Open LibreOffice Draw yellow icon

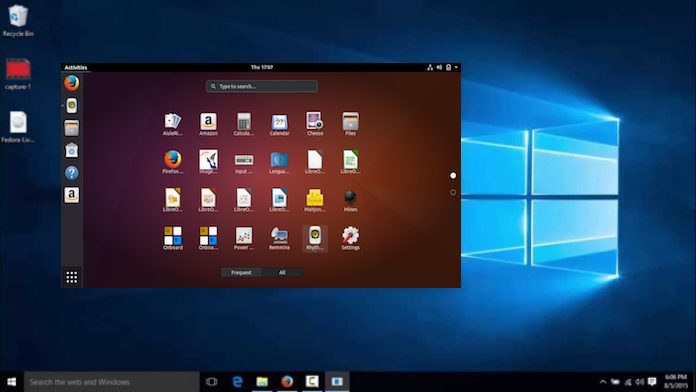click(172, 200)
